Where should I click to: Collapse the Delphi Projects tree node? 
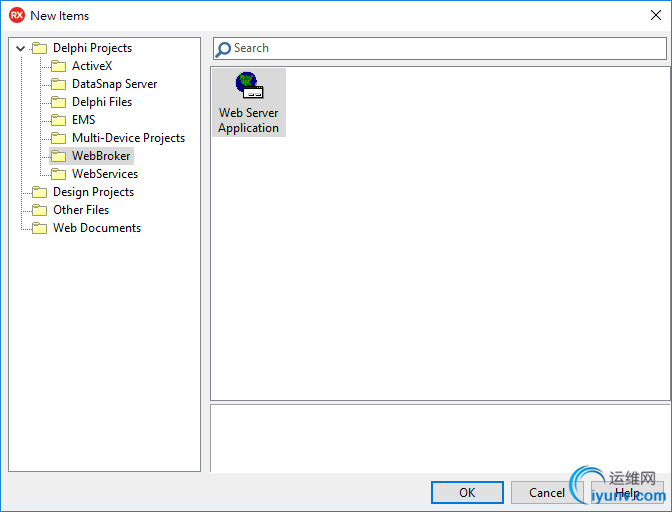20,48
